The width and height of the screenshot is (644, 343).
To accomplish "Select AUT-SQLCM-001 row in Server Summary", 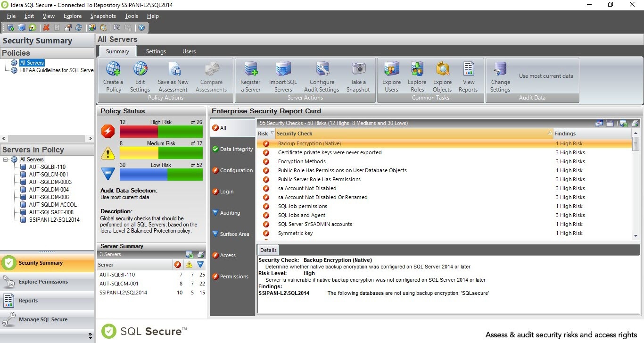I will pyautogui.click(x=152, y=284).
